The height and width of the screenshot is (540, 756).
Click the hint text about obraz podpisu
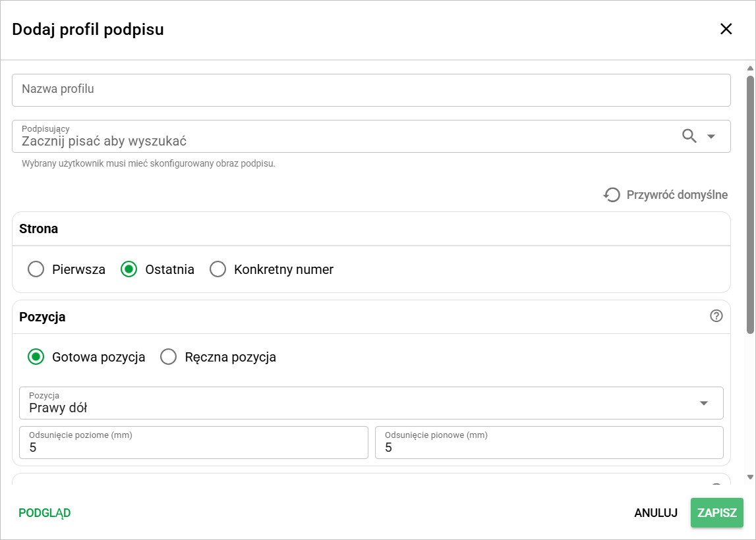pyautogui.click(x=148, y=164)
